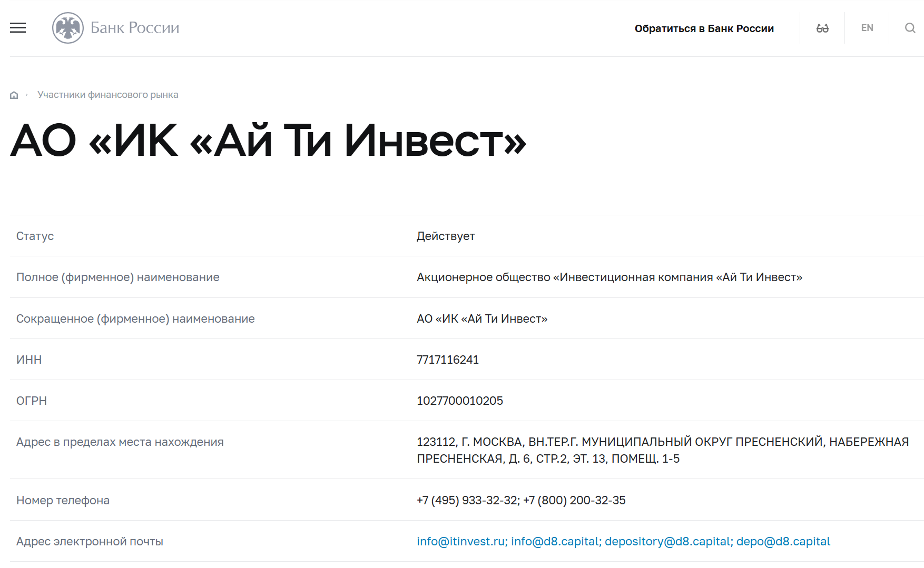The width and height of the screenshot is (924, 568).
Task: Open the site search magnifier icon
Action: click(x=910, y=28)
